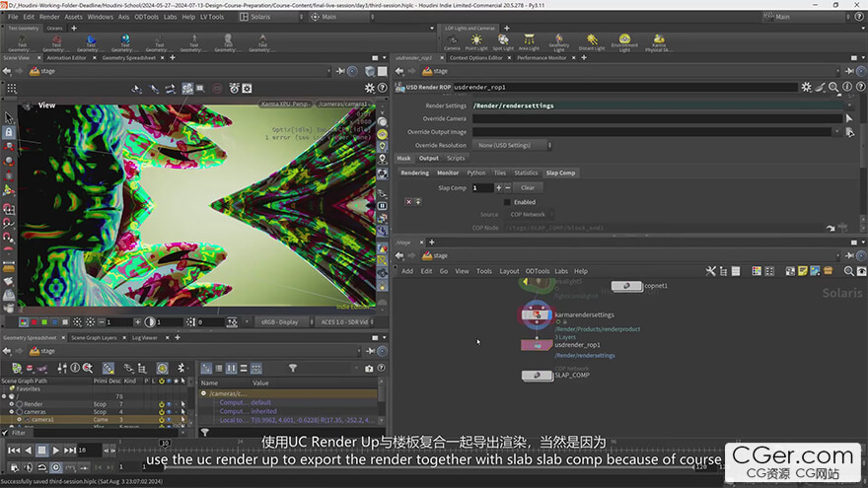Open file chooser for Override Output Image

[849, 132]
